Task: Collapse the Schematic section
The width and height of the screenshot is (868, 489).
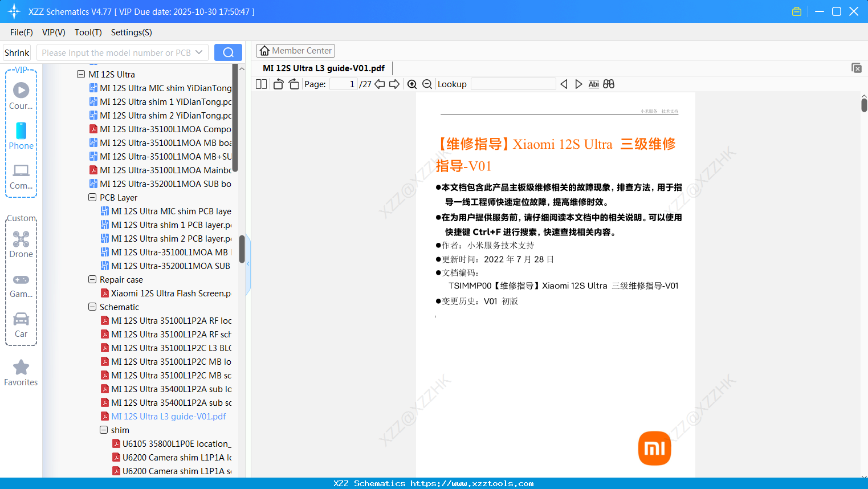Action: click(x=92, y=307)
